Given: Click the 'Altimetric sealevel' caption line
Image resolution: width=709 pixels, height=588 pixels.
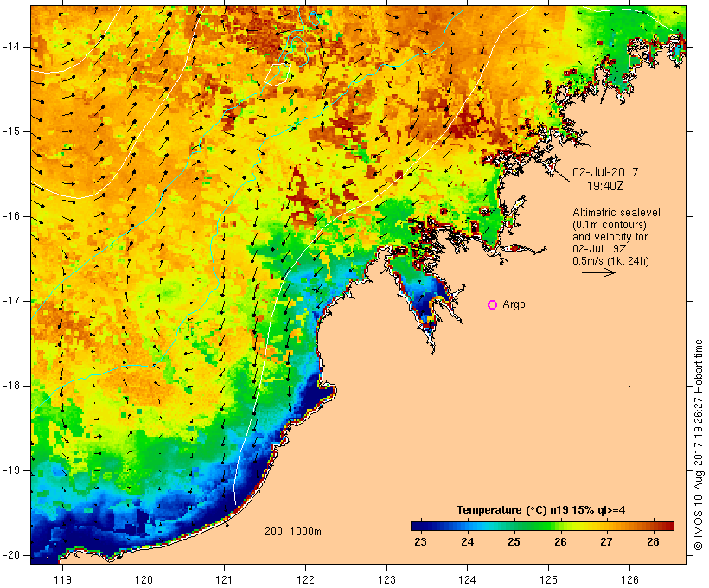Looking at the screenshot, I should pos(616,213).
